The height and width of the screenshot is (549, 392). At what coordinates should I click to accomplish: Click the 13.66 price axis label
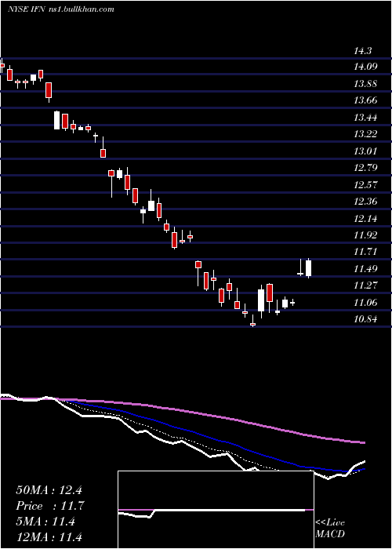point(365,100)
